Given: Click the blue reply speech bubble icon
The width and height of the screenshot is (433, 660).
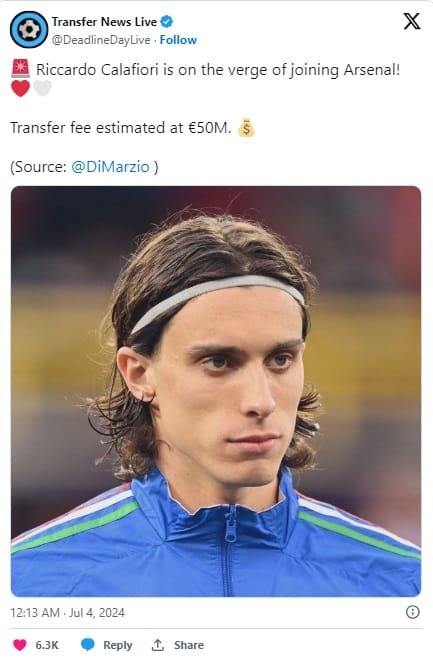Looking at the screenshot, I should pyautogui.click(x=88, y=644).
